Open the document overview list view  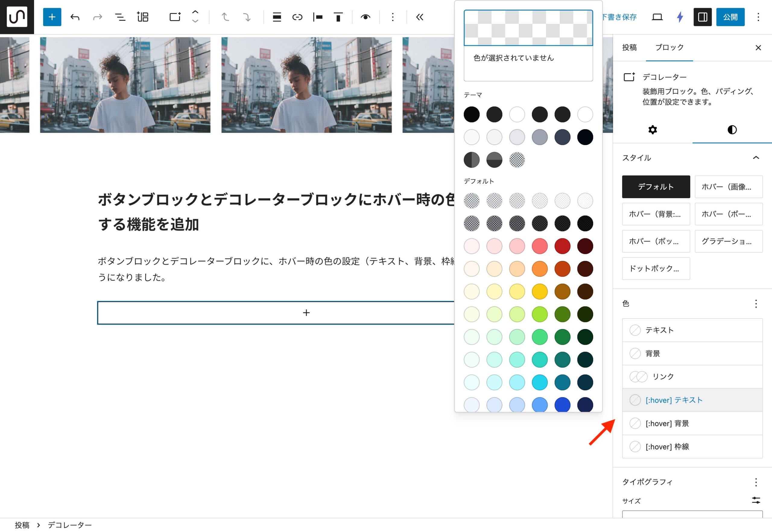120,17
